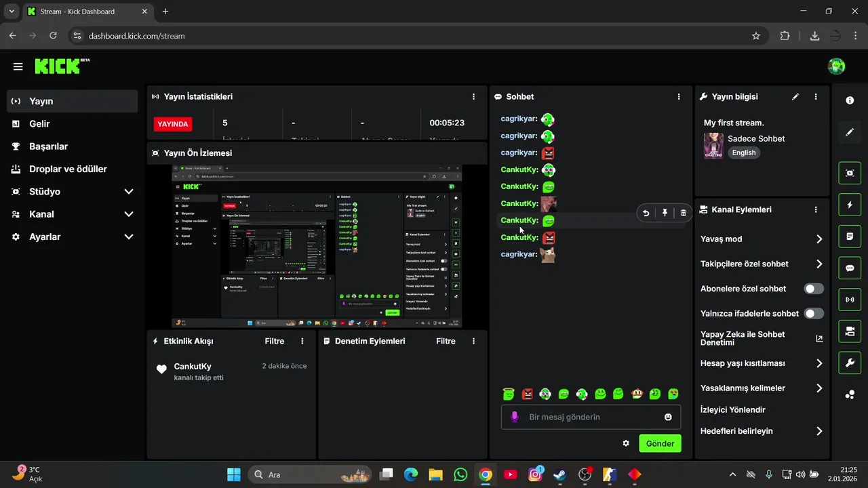The image size is (868, 488).
Task: Open chat settings gear next to Gönder
Action: pos(626,443)
